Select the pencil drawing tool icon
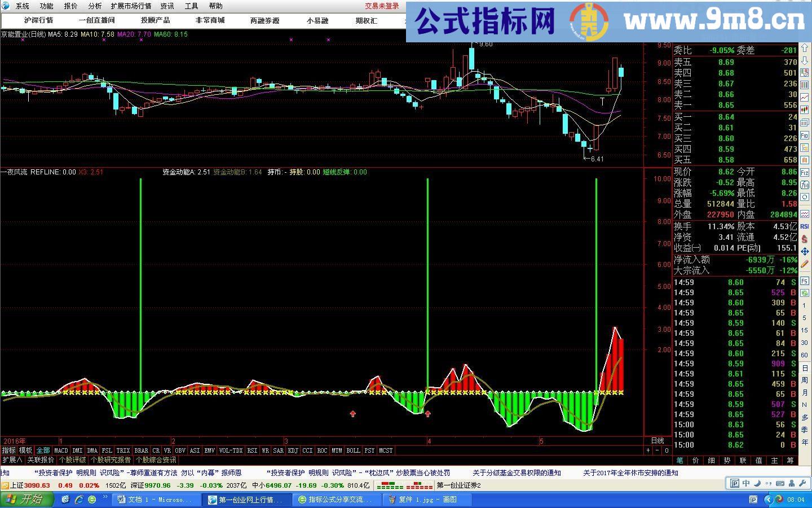This screenshot has height=508, width=812. (x=804, y=264)
